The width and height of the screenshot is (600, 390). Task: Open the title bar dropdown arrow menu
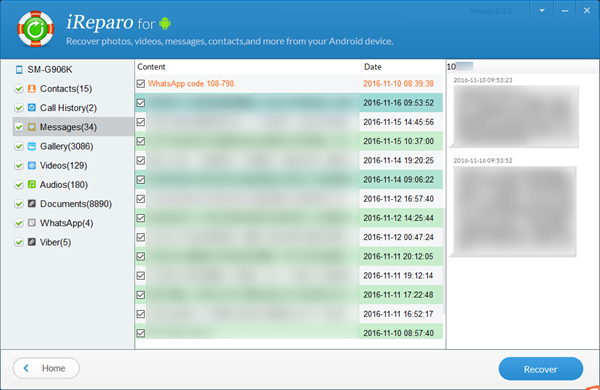point(542,11)
